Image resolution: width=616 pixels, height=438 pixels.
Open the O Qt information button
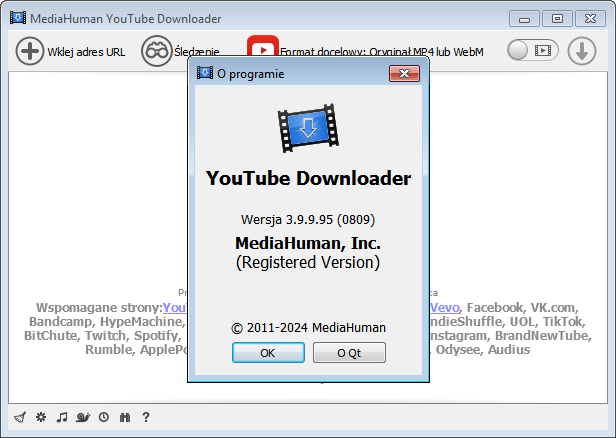[x=349, y=353]
